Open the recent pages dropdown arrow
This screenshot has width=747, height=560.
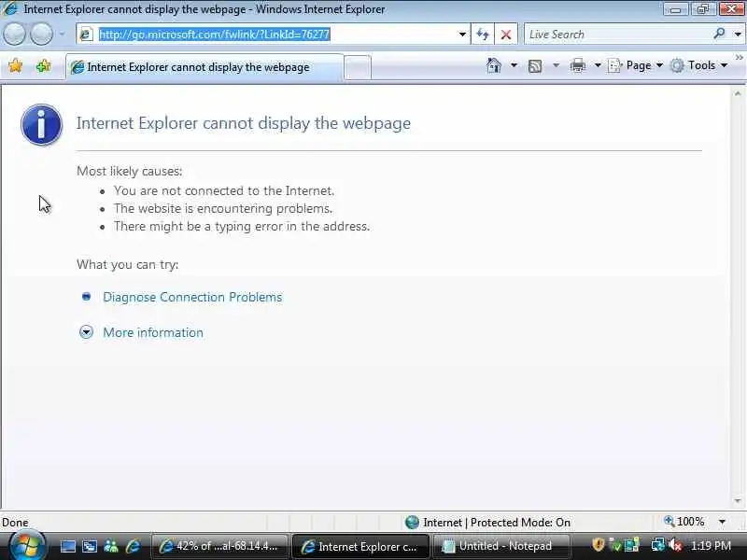coord(62,35)
